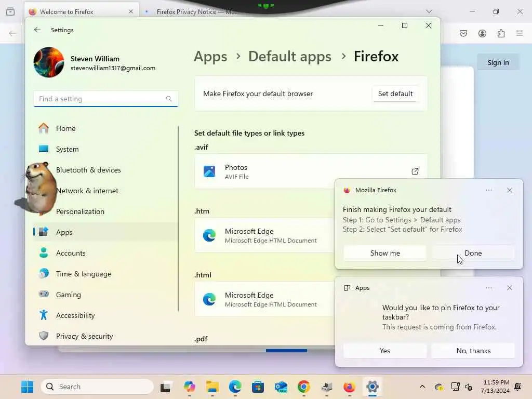
Task: Click Show me in Firefox notification
Action: [x=385, y=253]
